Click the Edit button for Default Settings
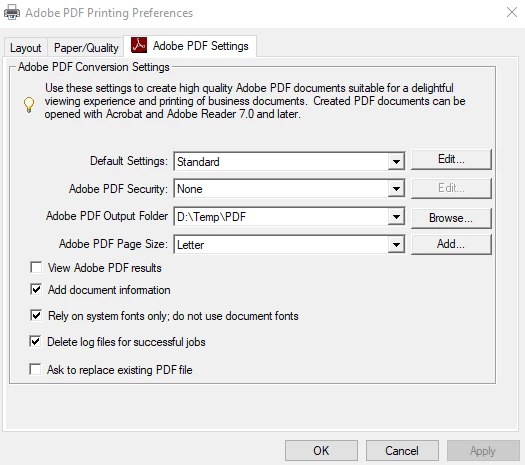 [x=451, y=159]
